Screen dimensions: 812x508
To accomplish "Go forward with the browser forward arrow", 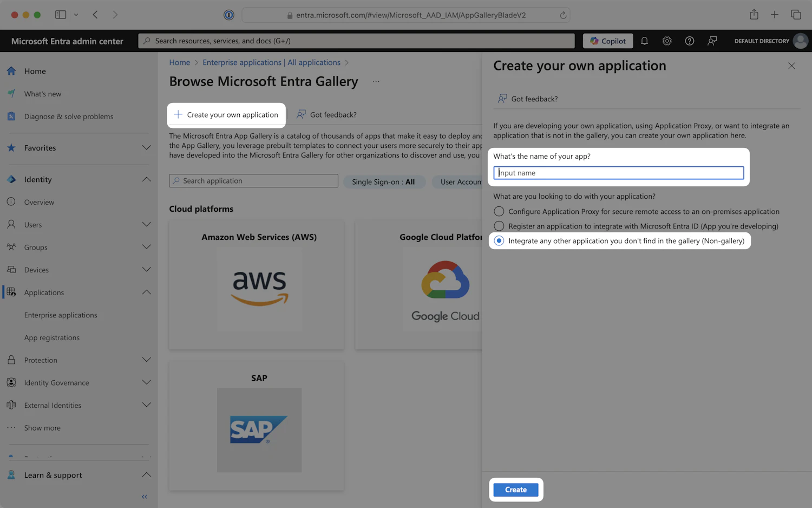I will point(115,15).
